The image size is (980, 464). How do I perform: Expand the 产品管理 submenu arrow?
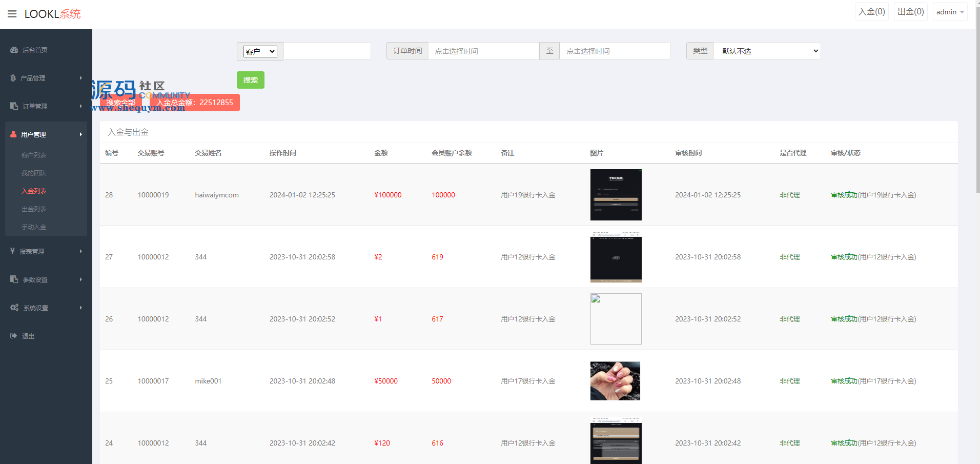coord(80,78)
